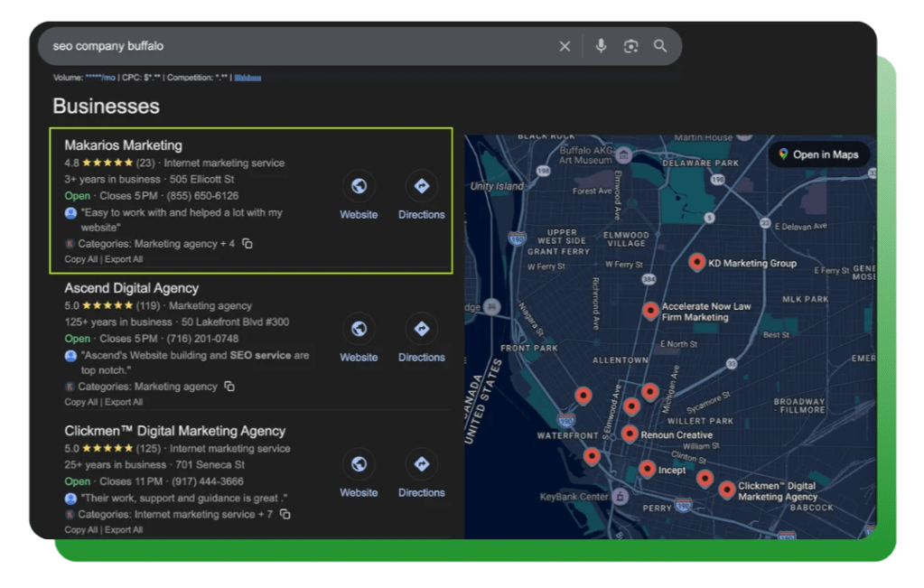This screenshot has height=588, width=924.
Task: Get directions to Ascend Digital Agency
Action: tap(421, 330)
